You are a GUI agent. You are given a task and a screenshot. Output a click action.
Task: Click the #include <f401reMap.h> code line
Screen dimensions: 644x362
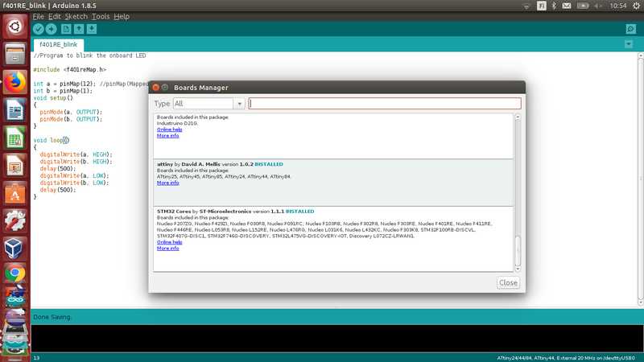point(69,69)
